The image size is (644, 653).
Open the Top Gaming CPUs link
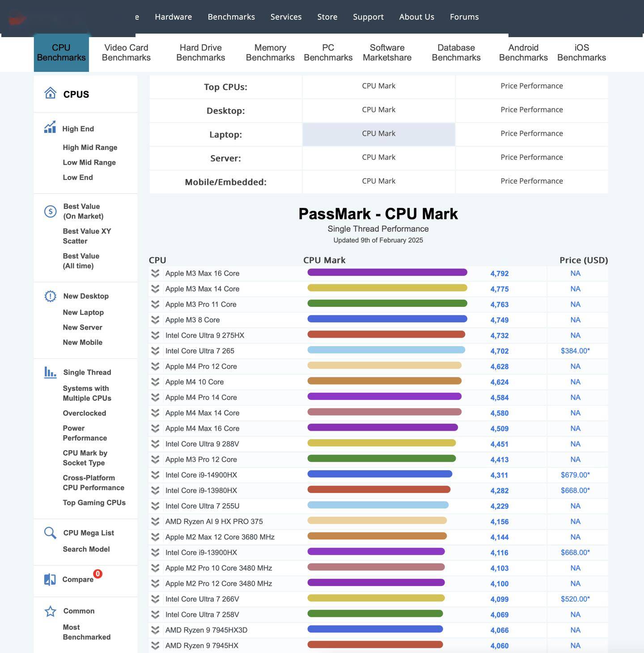(x=94, y=503)
